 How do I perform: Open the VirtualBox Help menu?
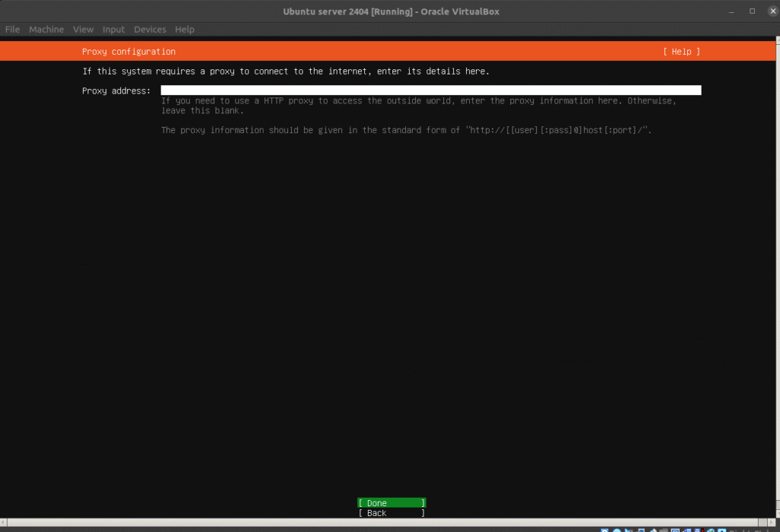184,30
